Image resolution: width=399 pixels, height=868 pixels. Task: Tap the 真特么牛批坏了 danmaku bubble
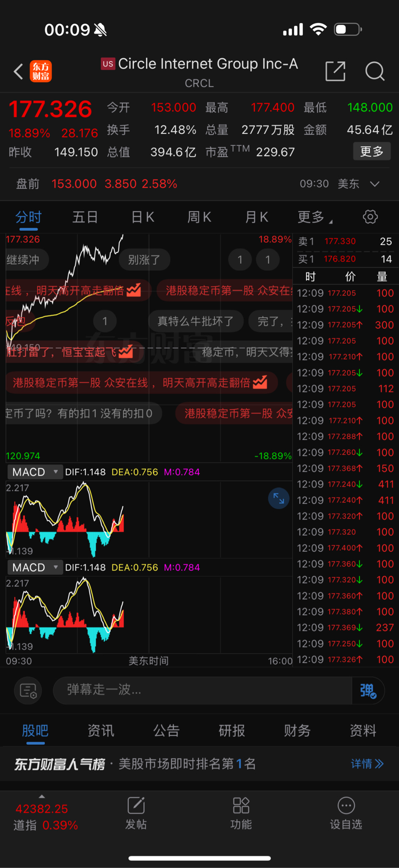pyautogui.click(x=196, y=321)
